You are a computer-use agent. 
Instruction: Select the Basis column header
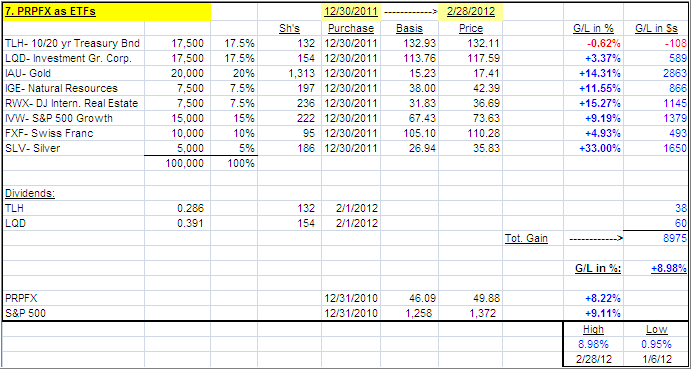409,29
